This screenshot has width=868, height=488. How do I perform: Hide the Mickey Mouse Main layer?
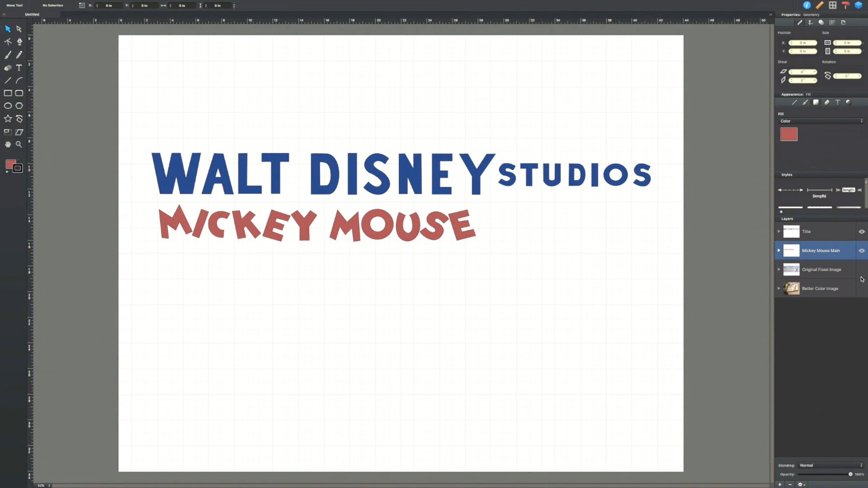point(862,250)
